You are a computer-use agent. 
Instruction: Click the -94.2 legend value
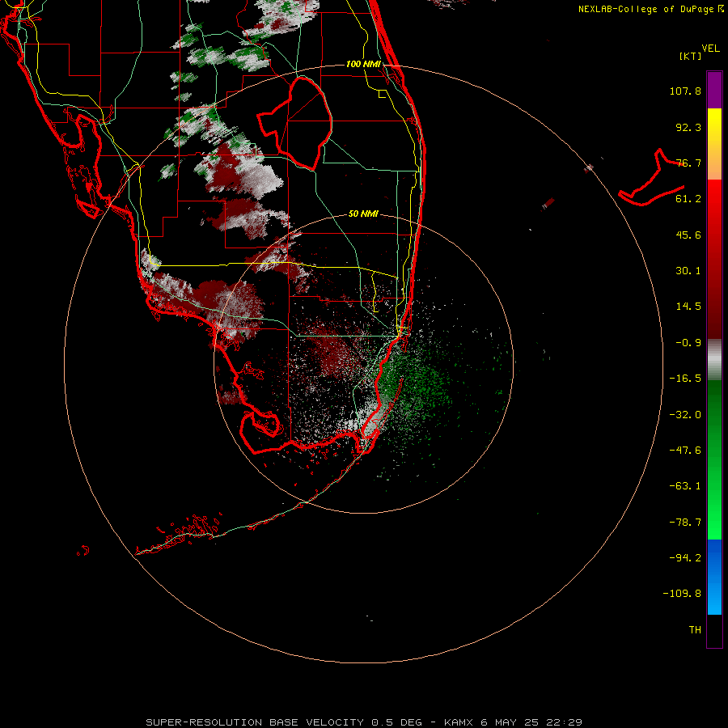click(685, 557)
